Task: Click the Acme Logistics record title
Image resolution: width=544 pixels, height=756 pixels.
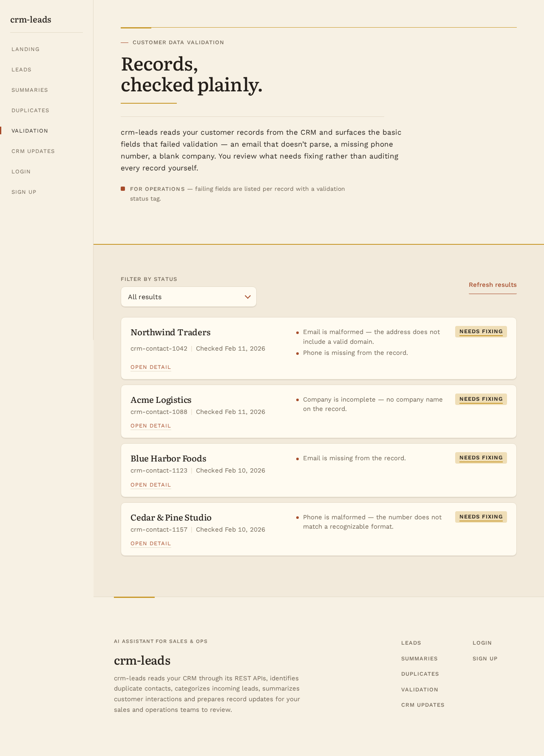Action: click(161, 400)
